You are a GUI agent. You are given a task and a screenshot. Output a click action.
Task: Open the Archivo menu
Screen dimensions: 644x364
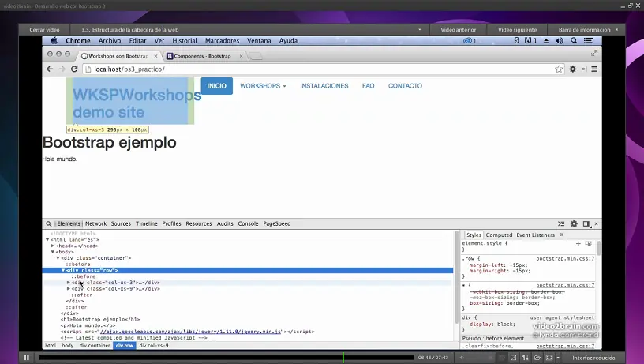pyautogui.click(x=110, y=41)
